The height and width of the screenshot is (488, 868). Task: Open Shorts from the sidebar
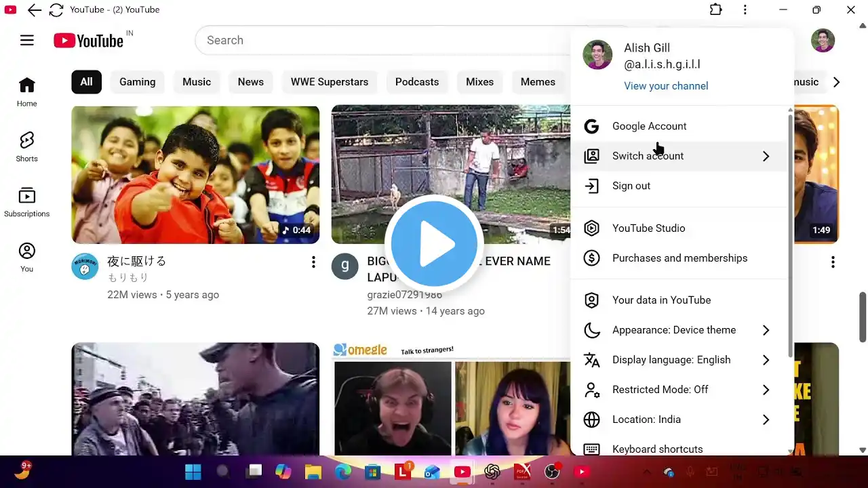point(26,146)
